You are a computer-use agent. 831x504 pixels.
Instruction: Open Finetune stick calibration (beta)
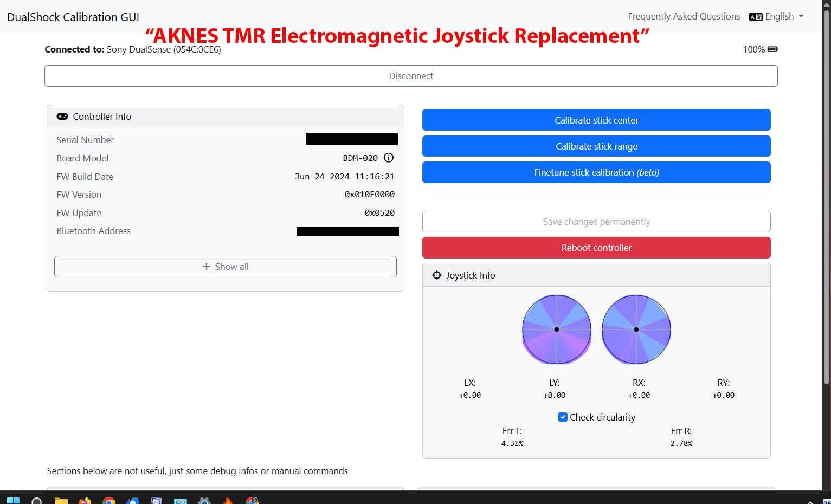pos(596,172)
